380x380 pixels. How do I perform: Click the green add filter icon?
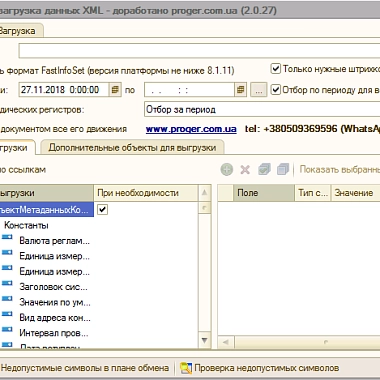pos(227,169)
